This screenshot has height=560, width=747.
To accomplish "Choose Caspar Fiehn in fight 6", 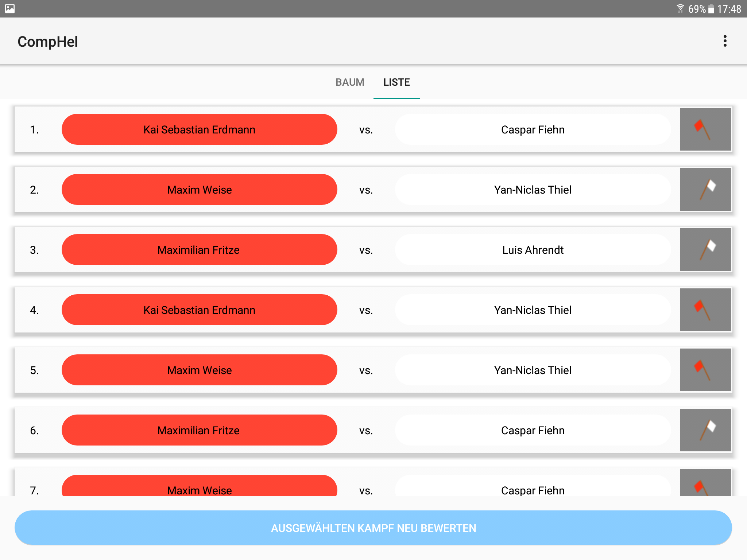I will click(x=533, y=430).
